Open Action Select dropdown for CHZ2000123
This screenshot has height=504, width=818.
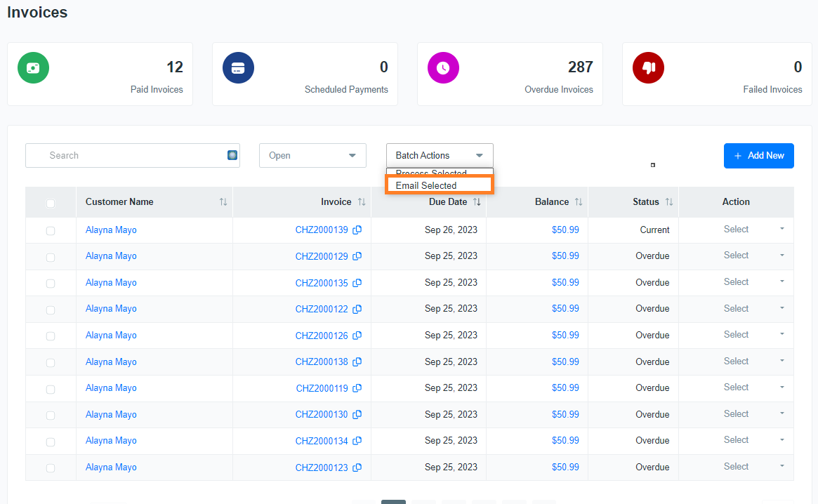(754, 467)
